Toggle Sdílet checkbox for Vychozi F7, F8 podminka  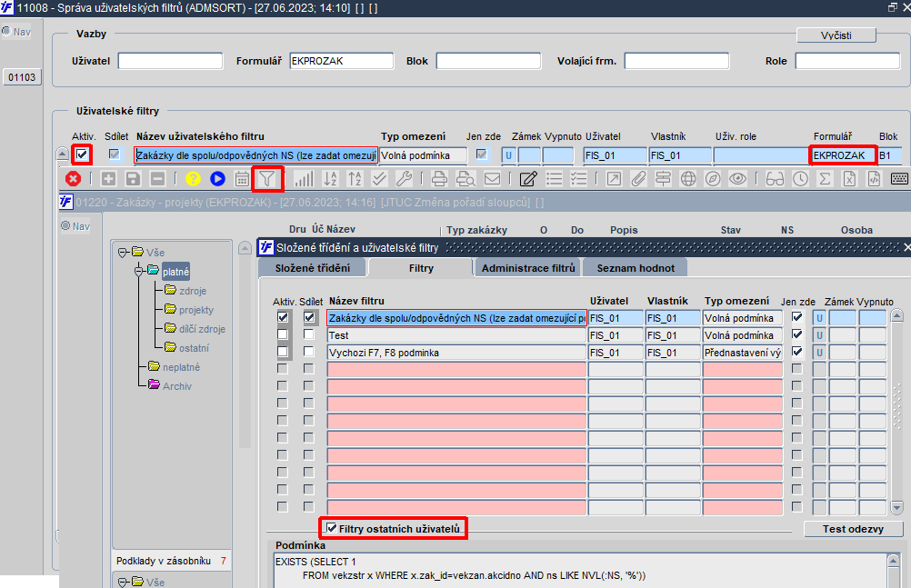tap(308, 352)
